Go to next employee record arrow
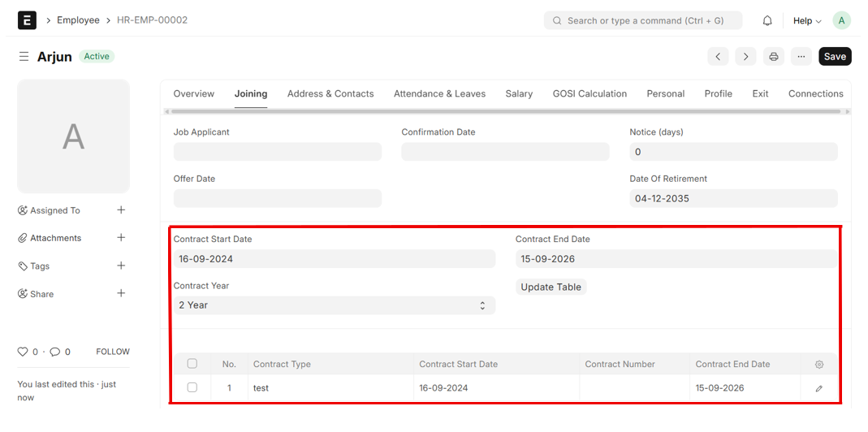 pyautogui.click(x=745, y=56)
